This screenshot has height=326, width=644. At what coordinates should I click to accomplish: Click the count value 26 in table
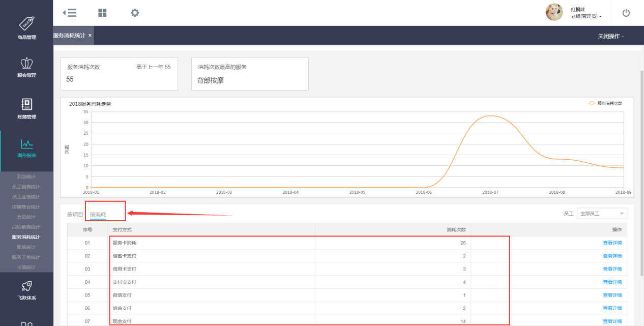click(x=463, y=243)
